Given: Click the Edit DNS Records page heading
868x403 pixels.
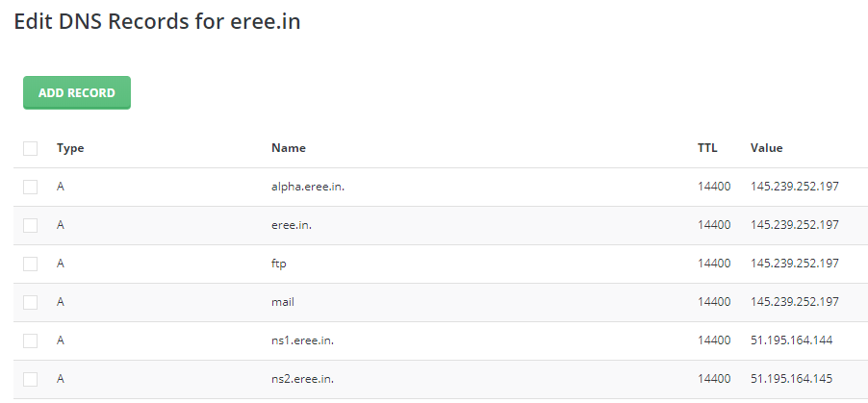Looking at the screenshot, I should 157,22.
